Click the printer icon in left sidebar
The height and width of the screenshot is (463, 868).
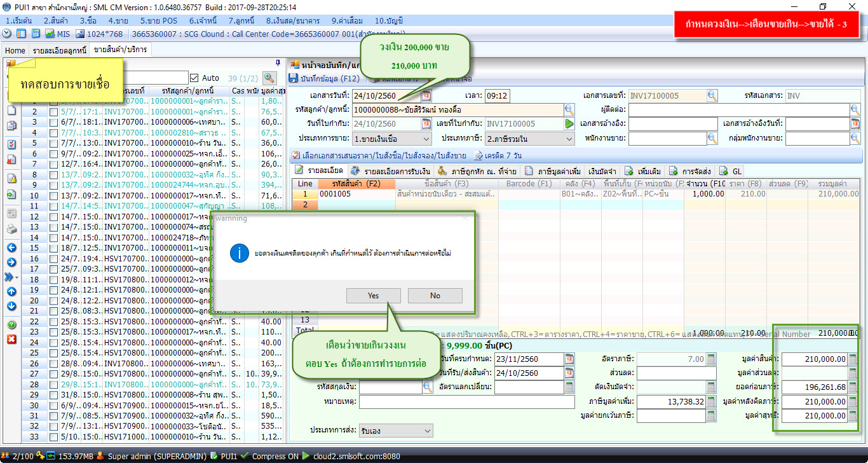pyautogui.click(x=11, y=229)
